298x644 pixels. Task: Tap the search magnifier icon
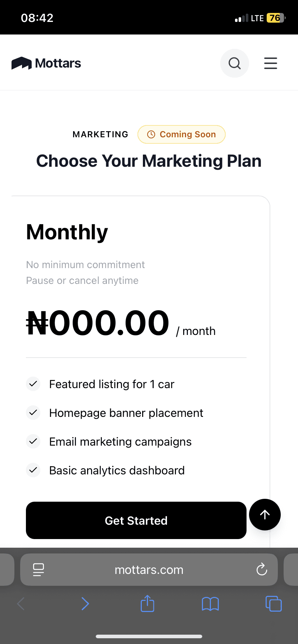(x=235, y=63)
